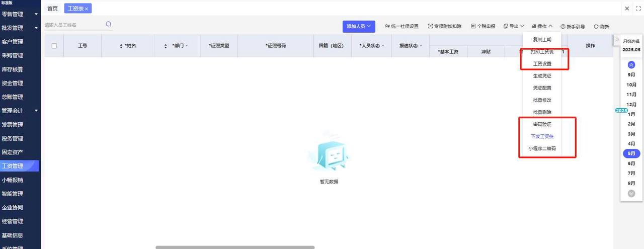Open 专项附加扣除 in the toolbar
Image resolution: width=644 pixels, height=249 pixels.
pyautogui.click(x=444, y=26)
